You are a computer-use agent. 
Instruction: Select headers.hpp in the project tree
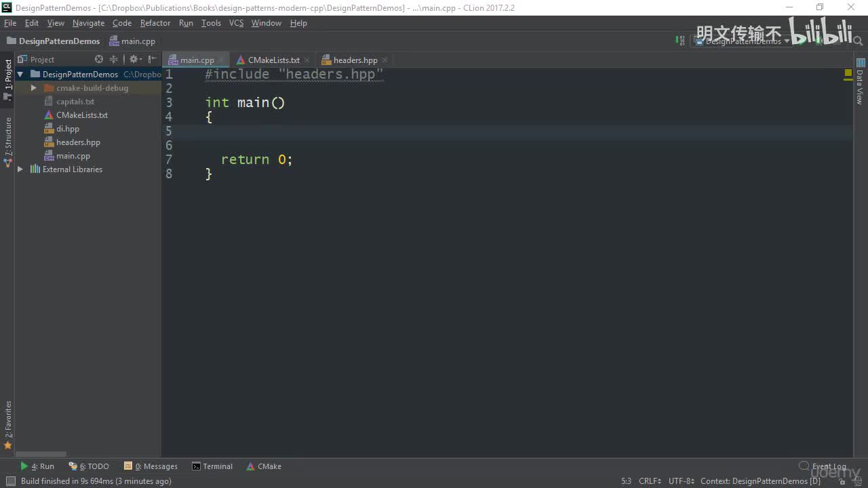(78, 142)
